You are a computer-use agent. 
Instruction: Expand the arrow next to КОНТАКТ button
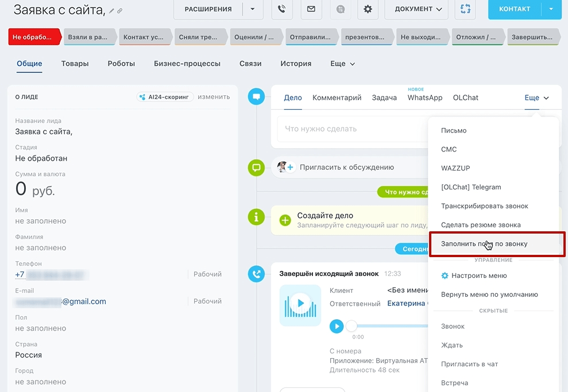pyautogui.click(x=551, y=9)
